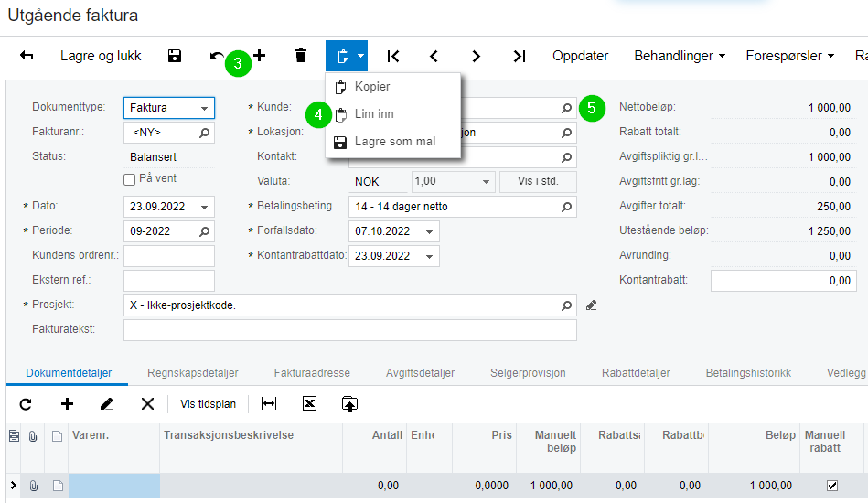Click the Ekstern ref. input field
The height and width of the screenshot is (503, 868).
point(169,281)
